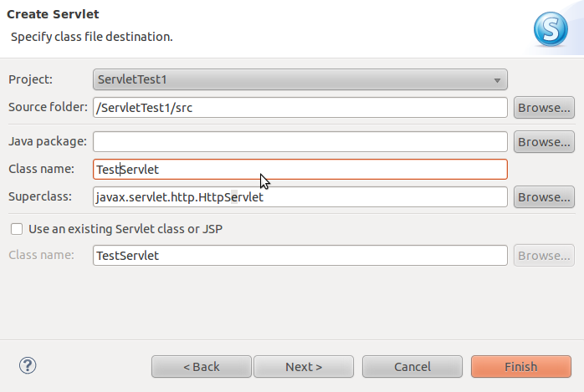Click the disabled Browse button at bottom

544,256
